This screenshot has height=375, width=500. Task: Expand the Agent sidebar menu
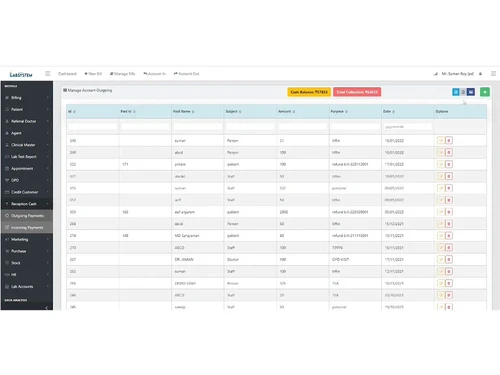[27, 133]
